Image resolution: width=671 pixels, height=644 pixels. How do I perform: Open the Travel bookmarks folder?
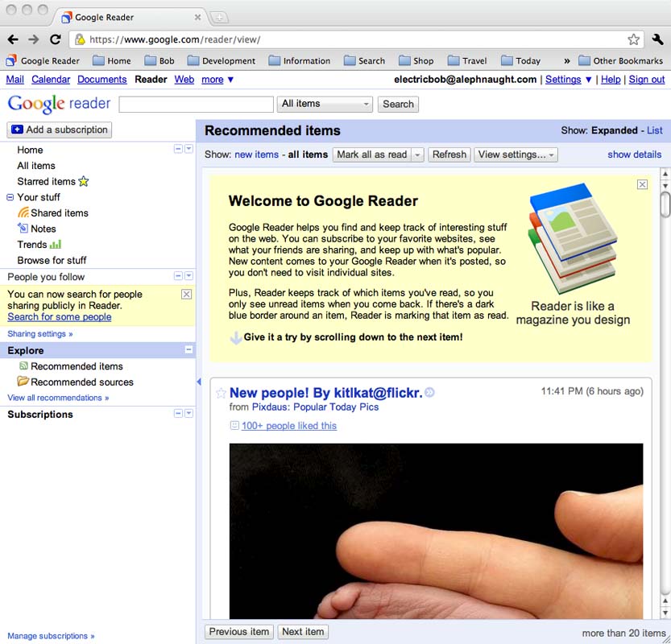[x=467, y=60]
